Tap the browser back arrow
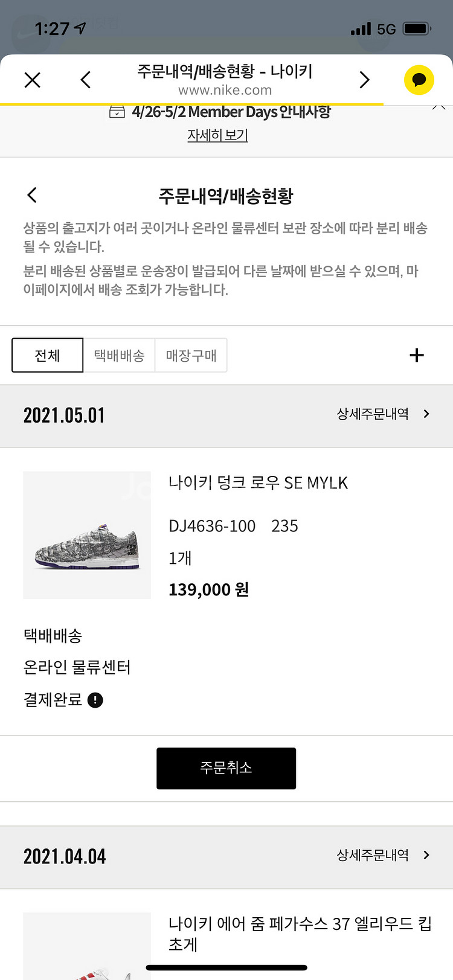Image resolution: width=453 pixels, height=980 pixels. 86,80
